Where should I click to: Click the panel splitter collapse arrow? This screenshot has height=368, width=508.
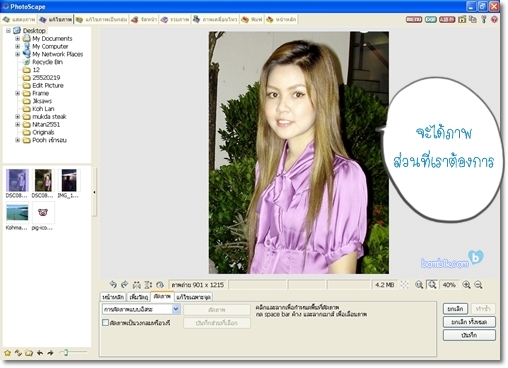(x=94, y=192)
